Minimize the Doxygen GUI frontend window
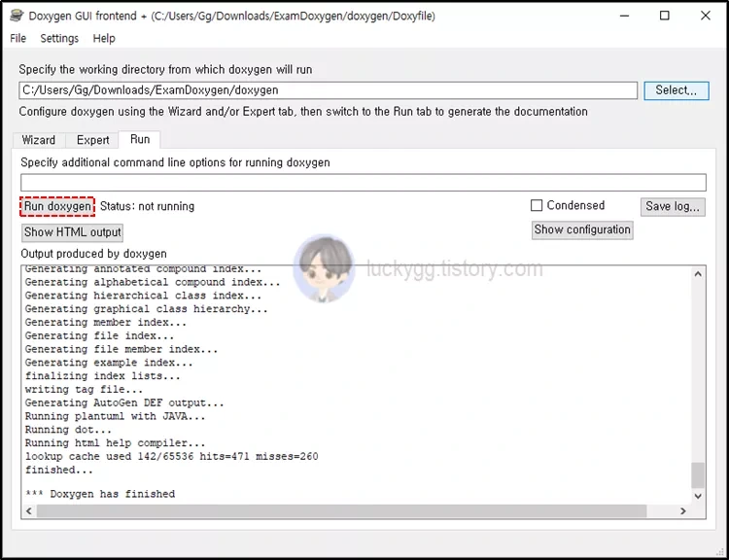 (x=624, y=16)
